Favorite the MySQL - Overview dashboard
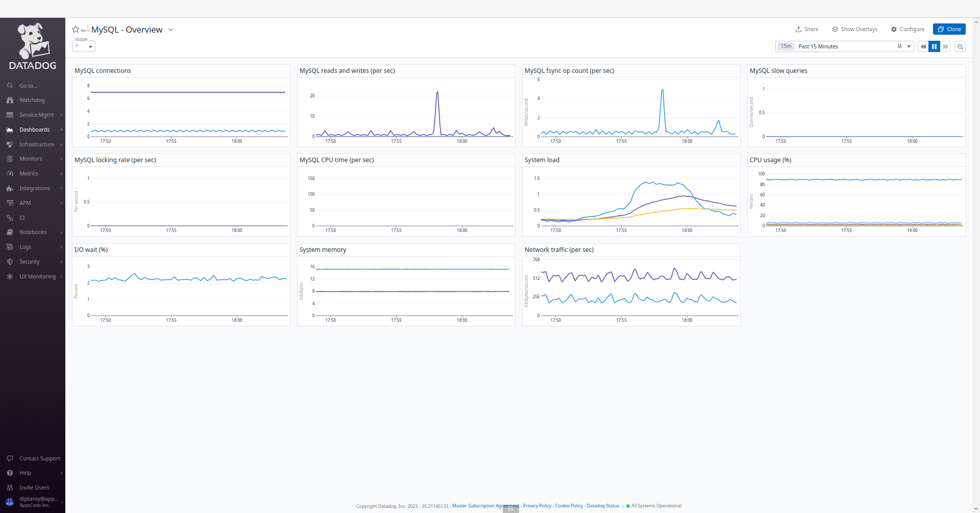 click(75, 29)
